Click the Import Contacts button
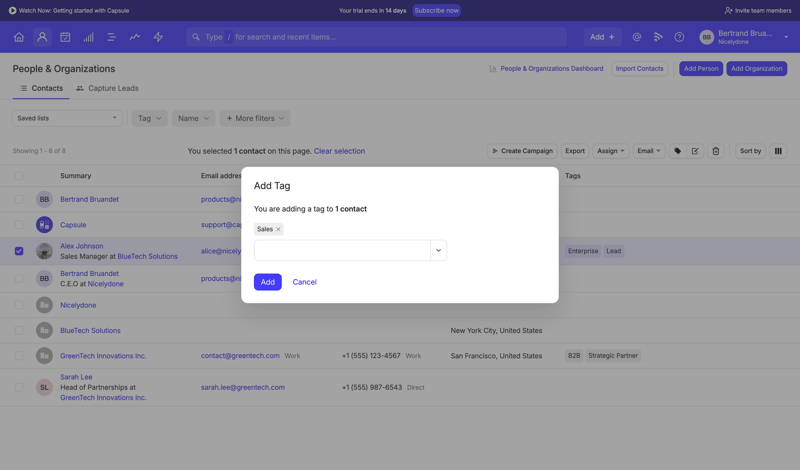Image resolution: width=800 pixels, height=470 pixels. (639, 68)
